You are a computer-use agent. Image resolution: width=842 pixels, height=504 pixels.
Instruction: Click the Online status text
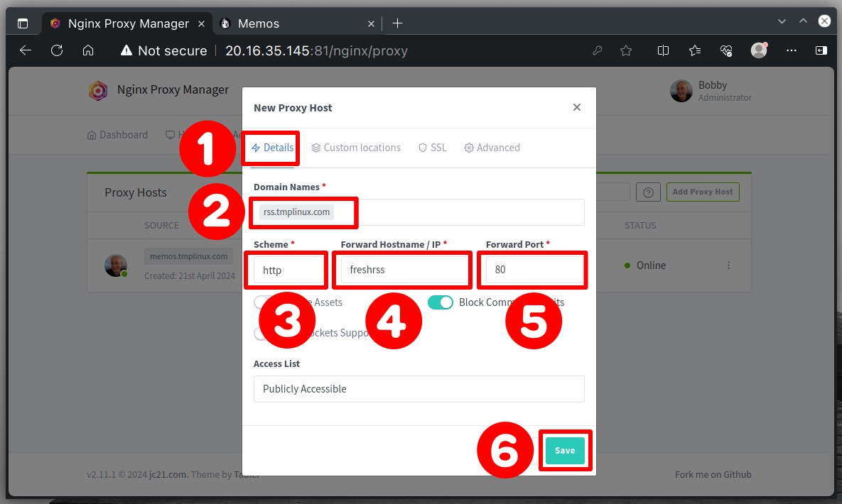pyautogui.click(x=651, y=265)
